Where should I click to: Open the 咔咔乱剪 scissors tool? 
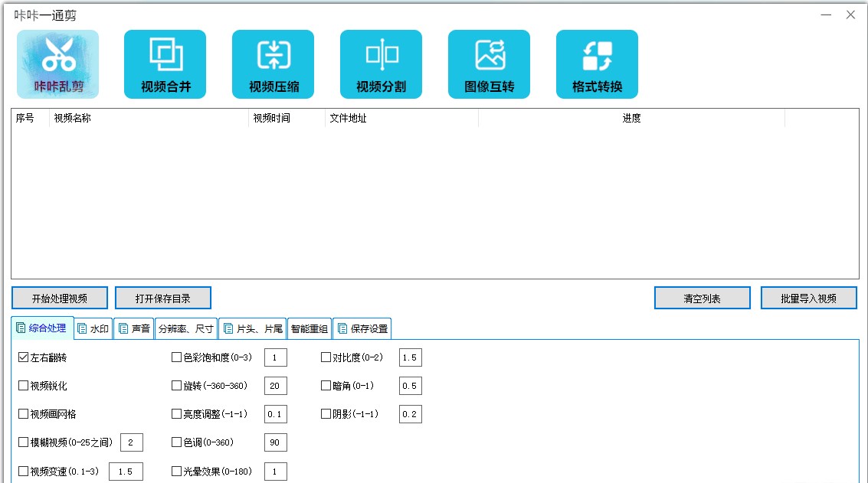click(x=58, y=64)
